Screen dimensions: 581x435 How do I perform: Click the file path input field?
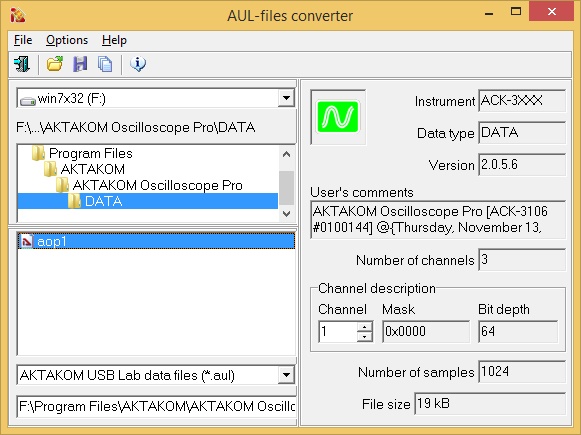coord(156,406)
